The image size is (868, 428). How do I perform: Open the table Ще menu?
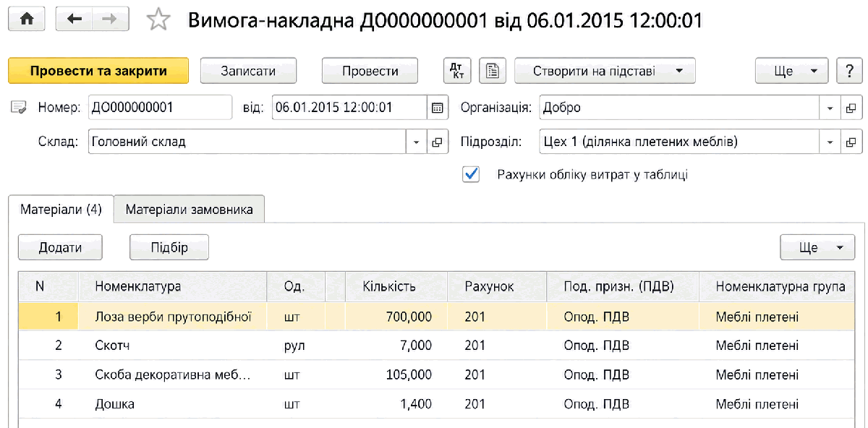(x=817, y=247)
